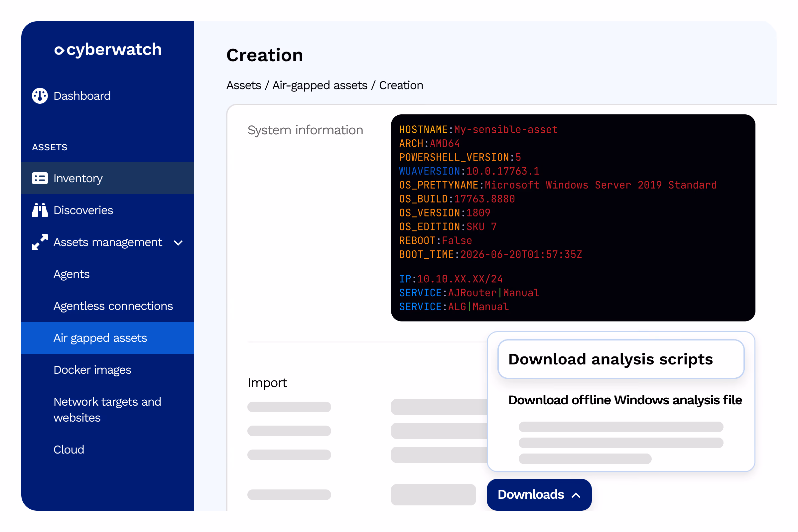798x532 pixels.
Task: Go to Inventory
Action: click(x=107, y=178)
